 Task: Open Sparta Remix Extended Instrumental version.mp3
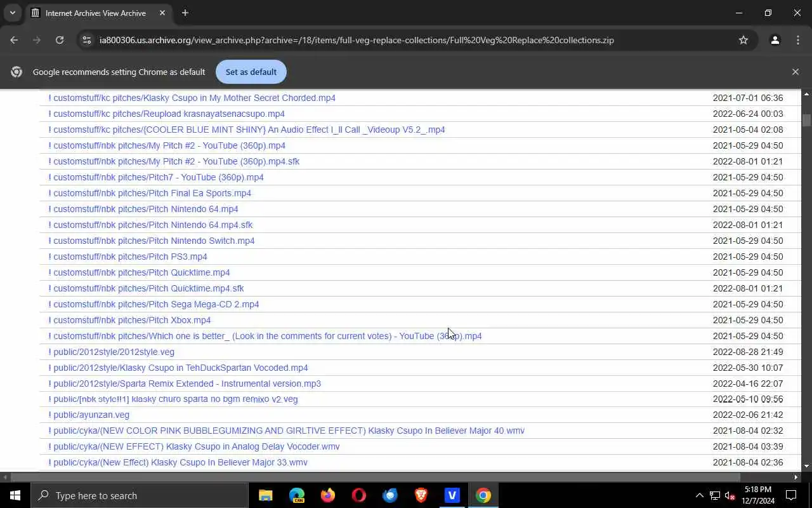tap(185, 384)
